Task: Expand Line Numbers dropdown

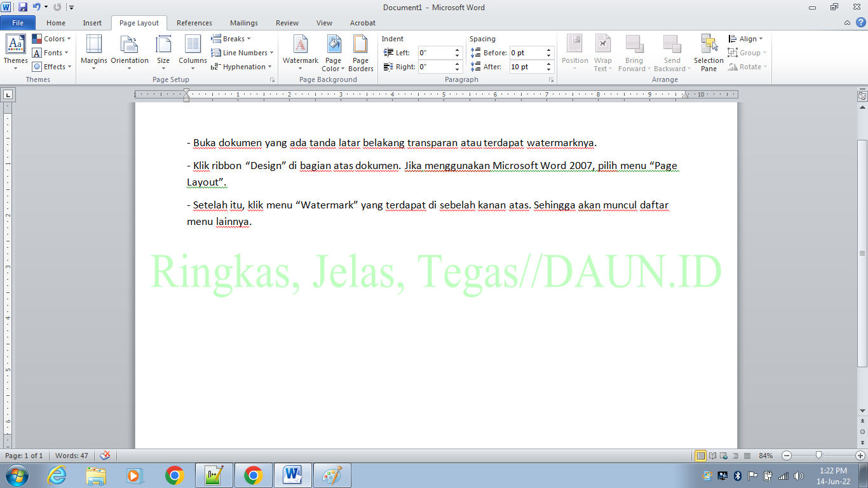Action: tap(243, 53)
